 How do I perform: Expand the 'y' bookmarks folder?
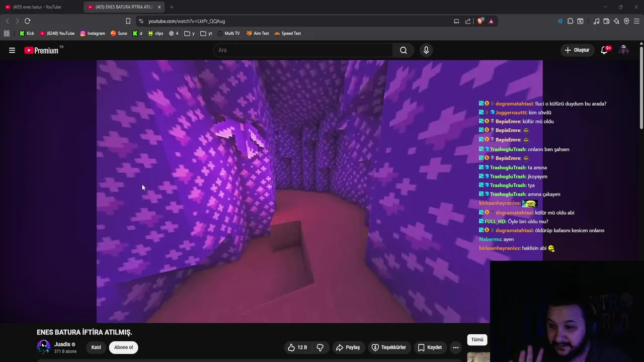(x=190, y=33)
